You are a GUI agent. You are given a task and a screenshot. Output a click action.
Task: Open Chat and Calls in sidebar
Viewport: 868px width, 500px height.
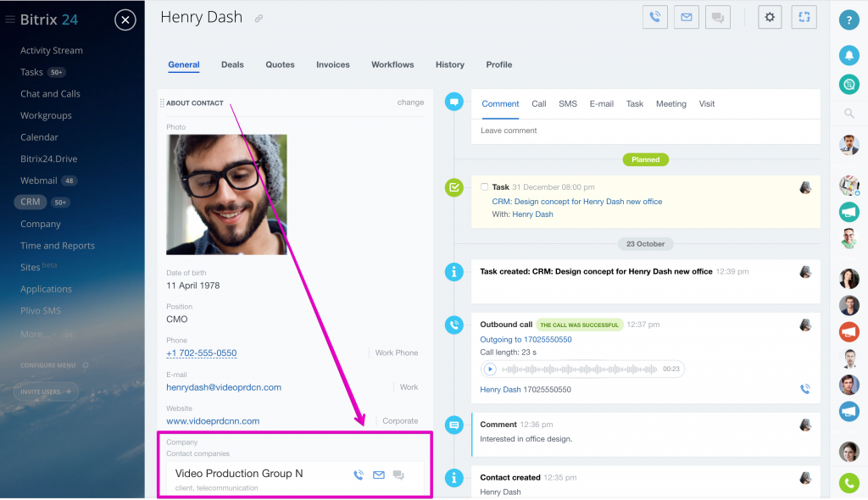click(50, 93)
